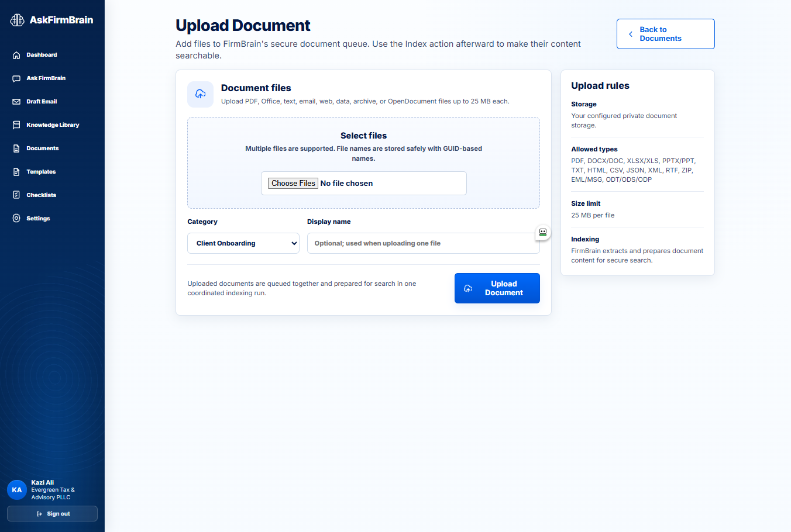The width and height of the screenshot is (791, 532).
Task: Click the '25 MB per file' text
Action: pos(593,215)
